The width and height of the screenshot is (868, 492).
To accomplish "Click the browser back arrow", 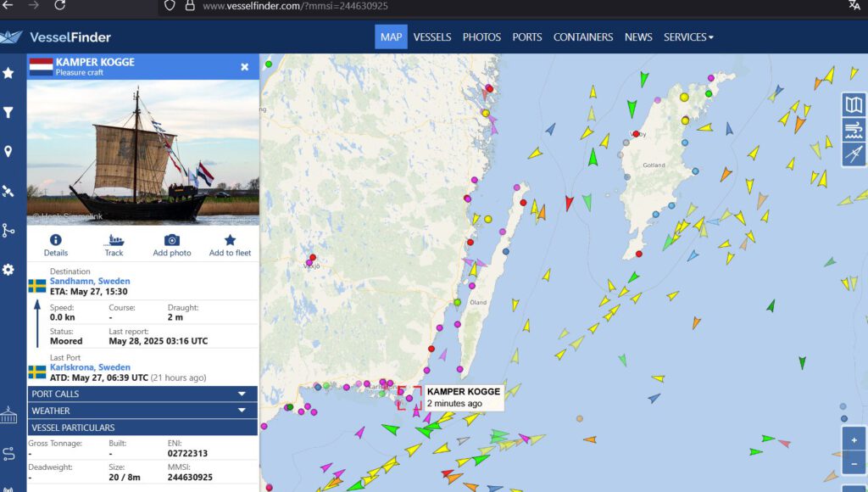I will tap(8, 6).
